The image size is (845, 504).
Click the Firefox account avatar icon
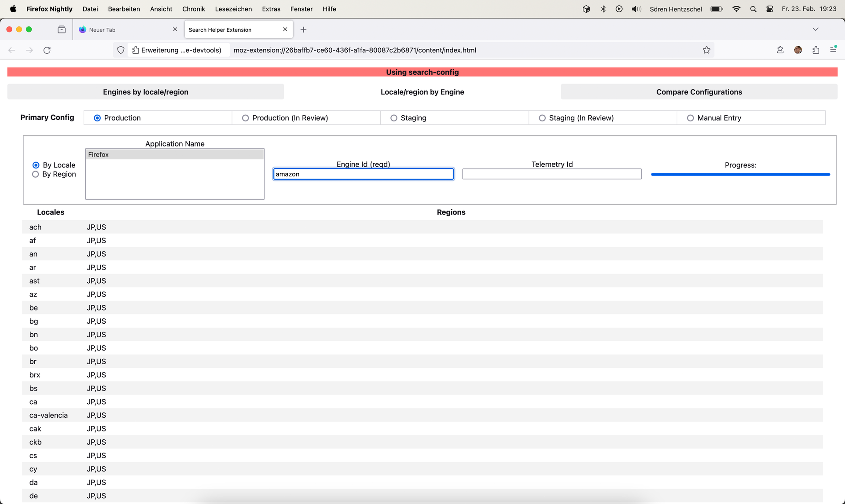pos(798,50)
